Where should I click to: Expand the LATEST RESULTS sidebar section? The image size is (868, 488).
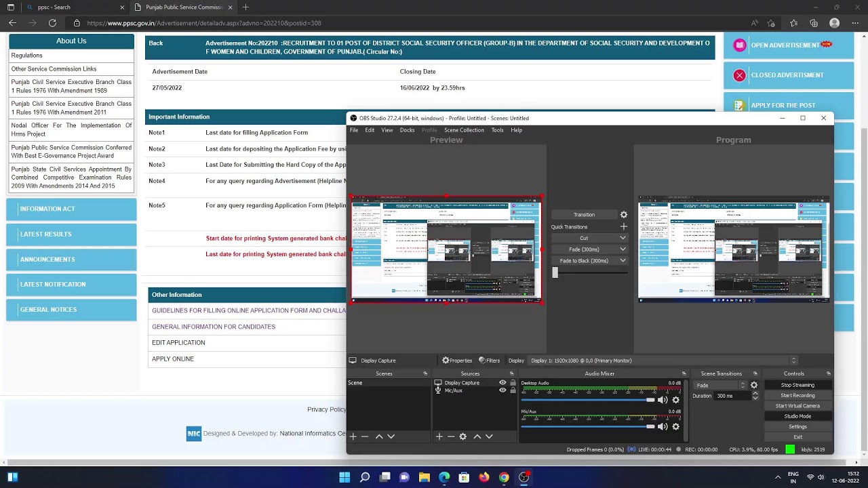(x=71, y=234)
